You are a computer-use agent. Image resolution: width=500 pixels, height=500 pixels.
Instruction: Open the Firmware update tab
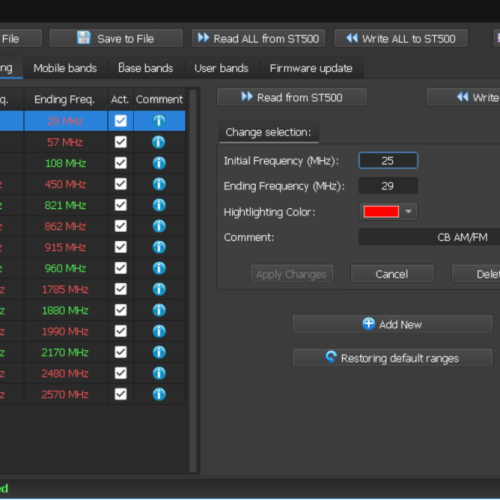point(311,68)
